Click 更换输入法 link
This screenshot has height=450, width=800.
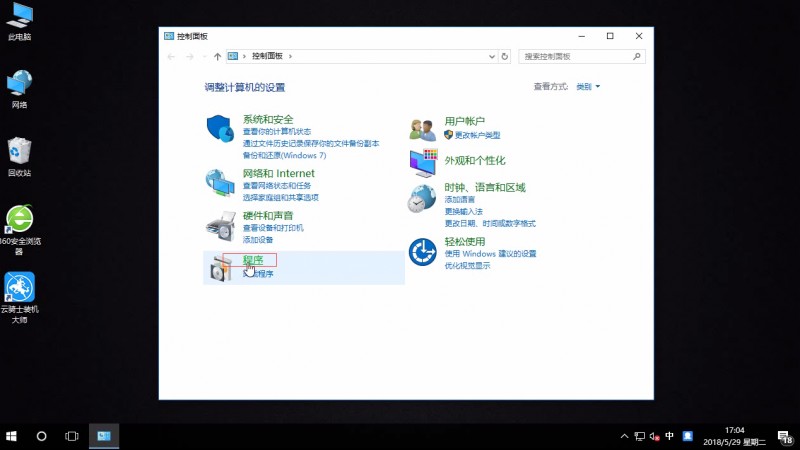click(x=463, y=211)
